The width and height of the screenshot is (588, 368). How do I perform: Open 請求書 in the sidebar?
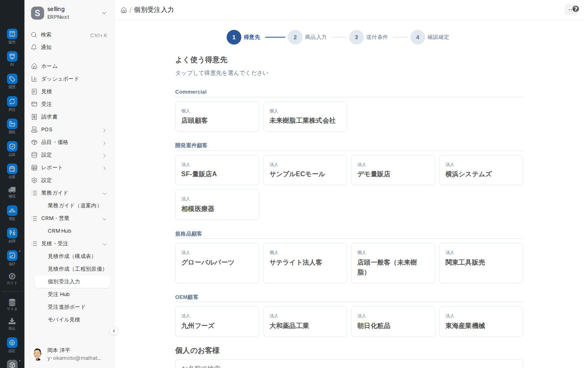point(69,117)
